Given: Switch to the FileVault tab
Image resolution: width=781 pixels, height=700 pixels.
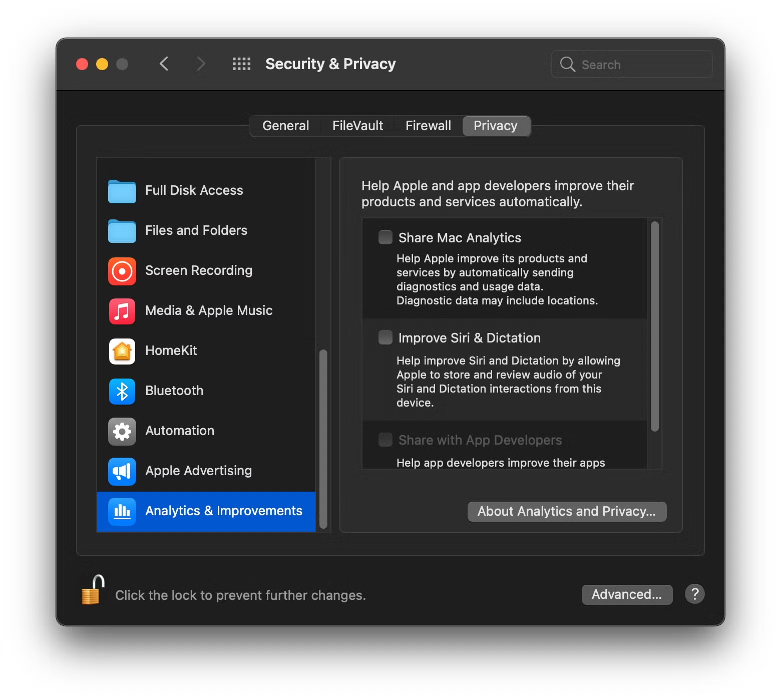Looking at the screenshot, I should click(357, 126).
